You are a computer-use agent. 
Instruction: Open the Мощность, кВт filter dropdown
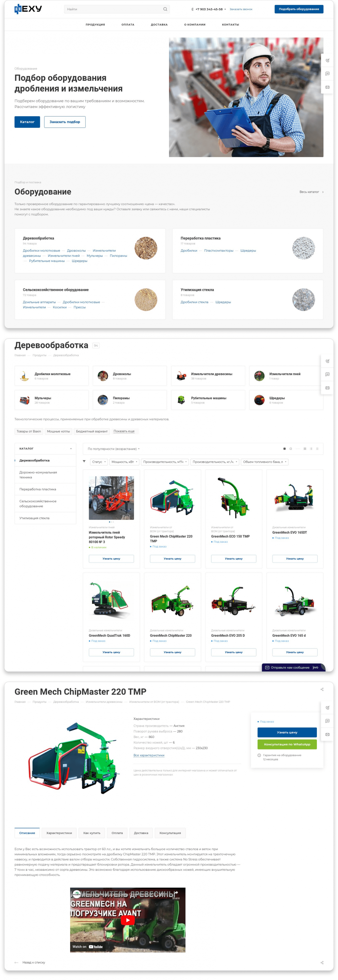pyautogui.click(x=124, y=462)
